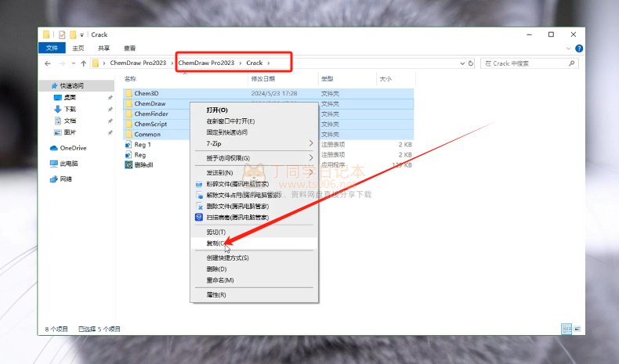Open Quick Access Toolbar customize dropdown
The height and width of the screenshot is (364, 619).
click(x=81, y=35)
